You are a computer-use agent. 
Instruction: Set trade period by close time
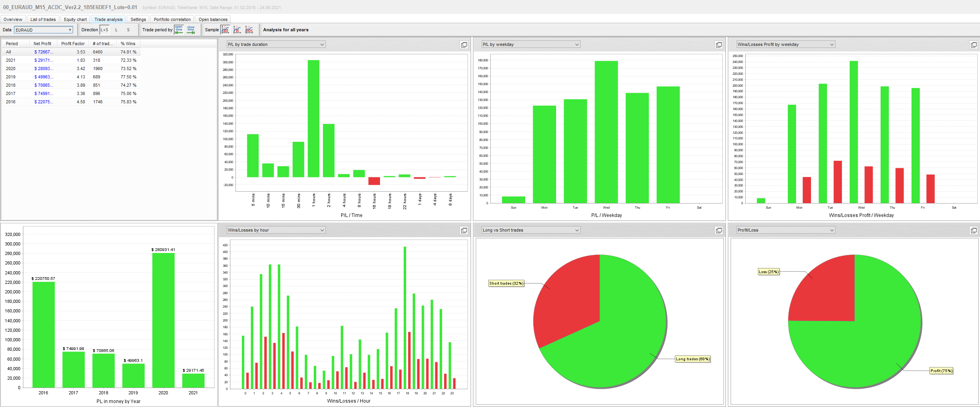click(x=191, y=30)
